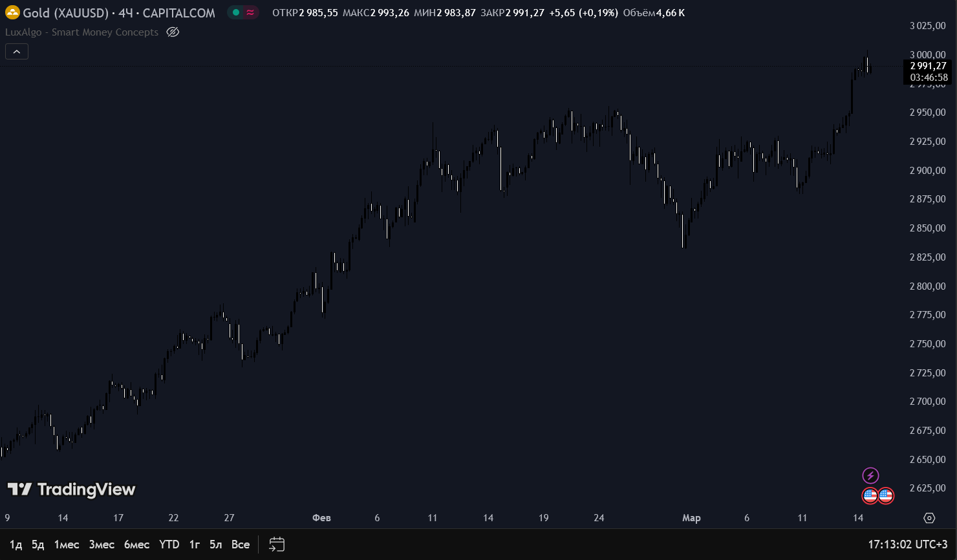Click the pink approximate-data indicator icon

(250, 12)
